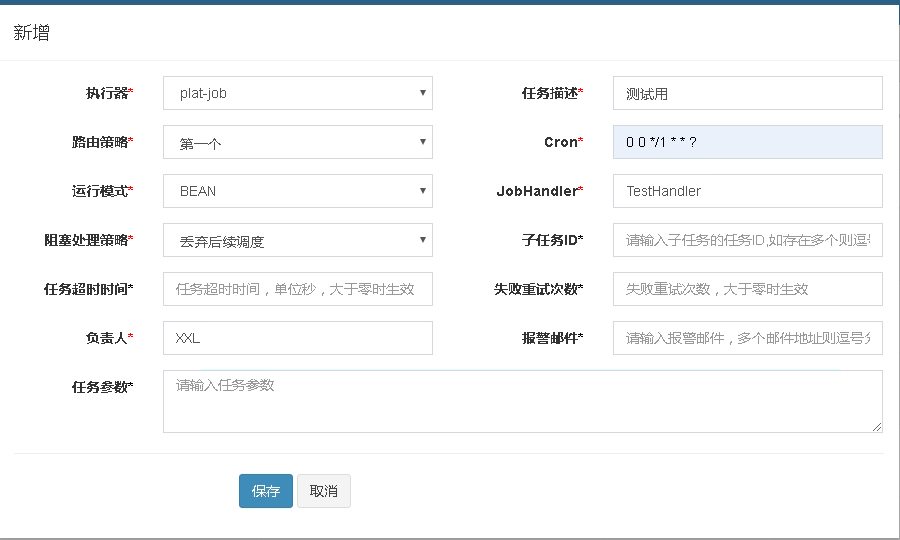The image size is (900, 540).
Task: Click the 失败重试次数 label
Action: [538, 289]
